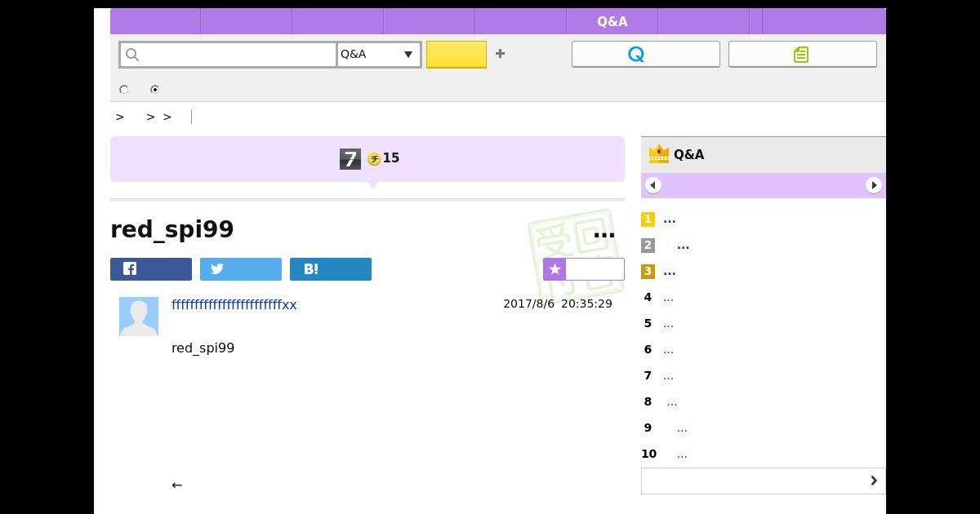Share via the Facebook button
The image size is (980, 514).
(x=151, y=269)
